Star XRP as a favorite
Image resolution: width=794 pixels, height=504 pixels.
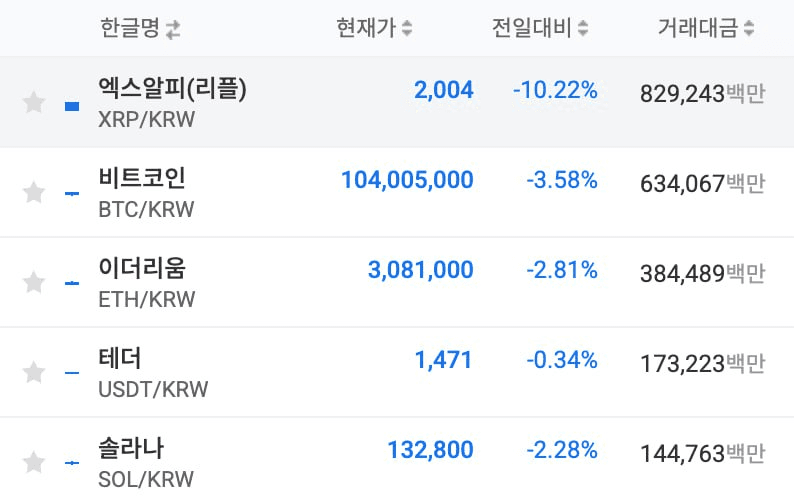34,103
